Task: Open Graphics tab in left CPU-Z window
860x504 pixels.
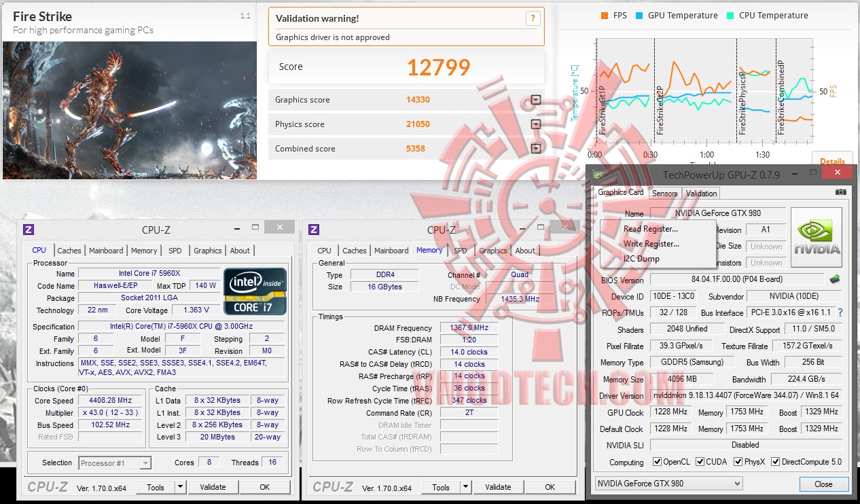Action: pyautogui.click(x=208, y=251)
